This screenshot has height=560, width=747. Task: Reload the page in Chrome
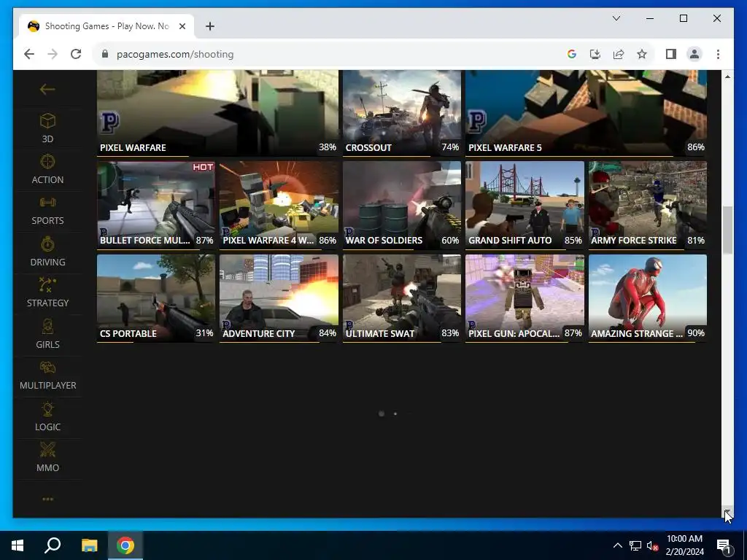click(76, 54)
